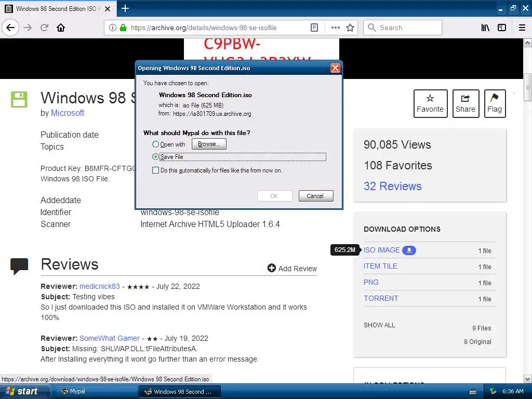Click the forward navigation arrow
This screenshot has width=532, height=399.
point(28,28)
